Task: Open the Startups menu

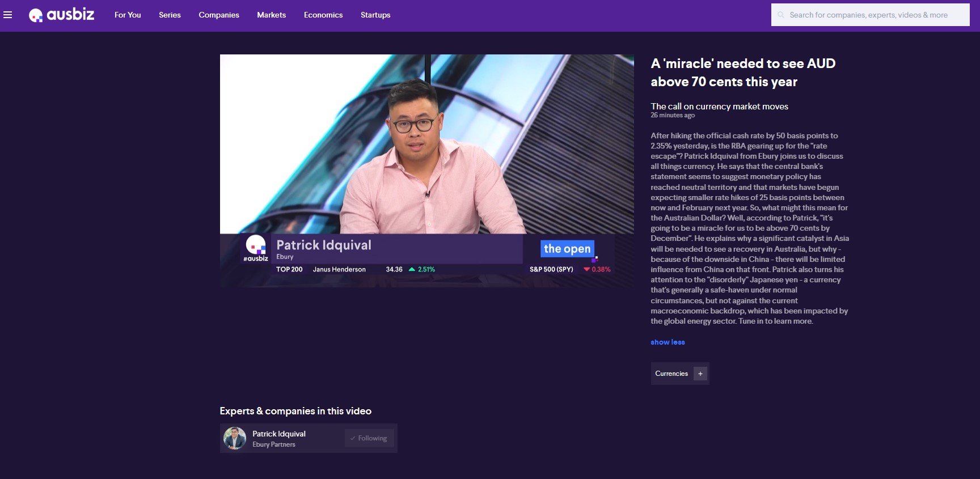Action: coord(375,15)
